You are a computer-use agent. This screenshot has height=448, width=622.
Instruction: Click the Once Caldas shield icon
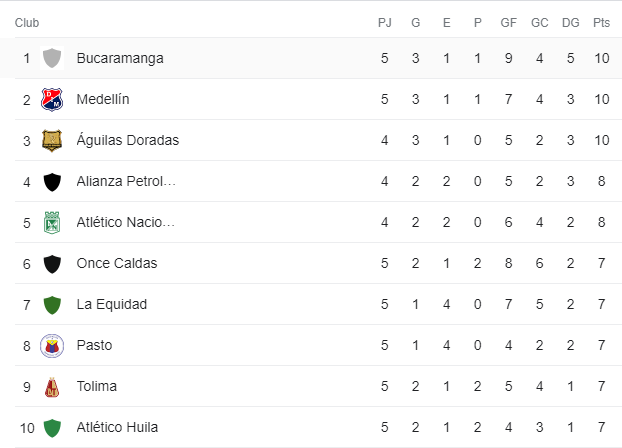[x=52, y=263]
